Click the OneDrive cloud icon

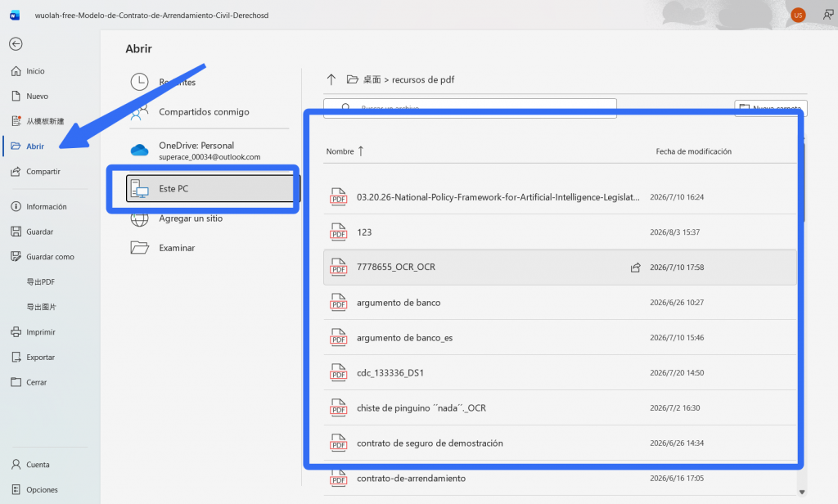click(x=139, y=151)
